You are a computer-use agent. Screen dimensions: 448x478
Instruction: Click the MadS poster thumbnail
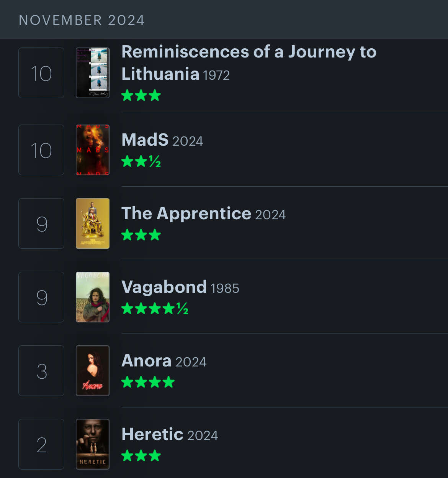[93, 150]
